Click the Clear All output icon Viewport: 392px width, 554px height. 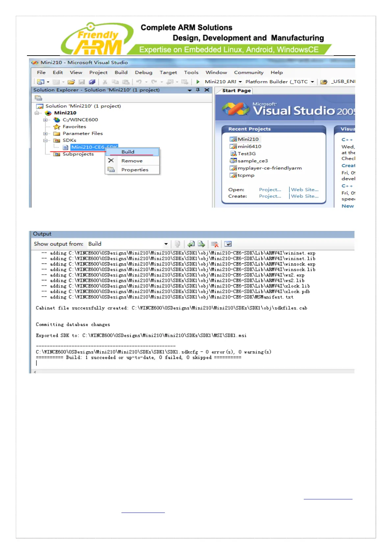pyautogui.click(x=215, y=244)
